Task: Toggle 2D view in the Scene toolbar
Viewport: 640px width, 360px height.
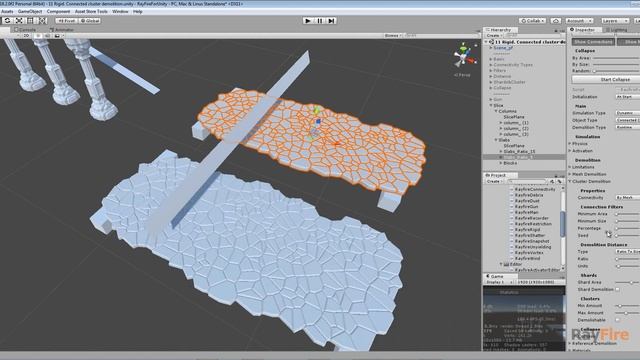Action: coord(26,36)
